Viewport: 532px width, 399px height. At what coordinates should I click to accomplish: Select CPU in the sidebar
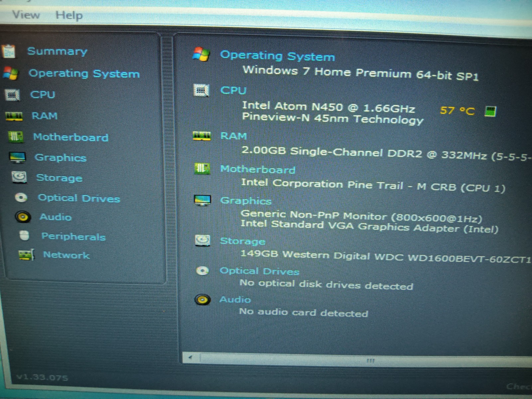point(43,94)
